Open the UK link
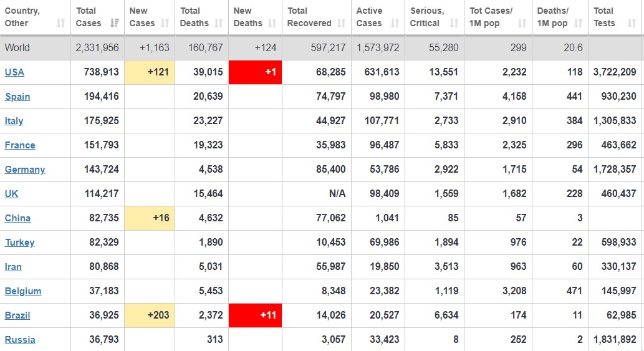The height and width of the screenshot is (351, 644). [x=11, y=194]
